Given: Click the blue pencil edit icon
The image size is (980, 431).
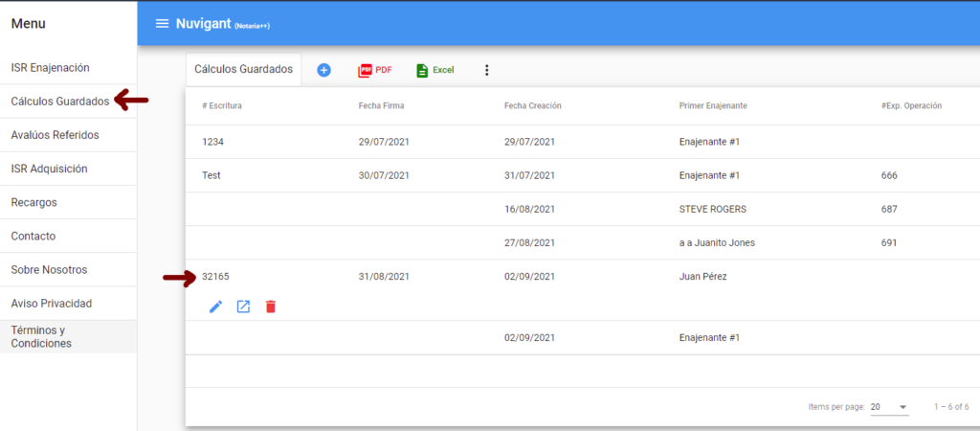Looking at the screenshot, I should click(x=215, y=306).
